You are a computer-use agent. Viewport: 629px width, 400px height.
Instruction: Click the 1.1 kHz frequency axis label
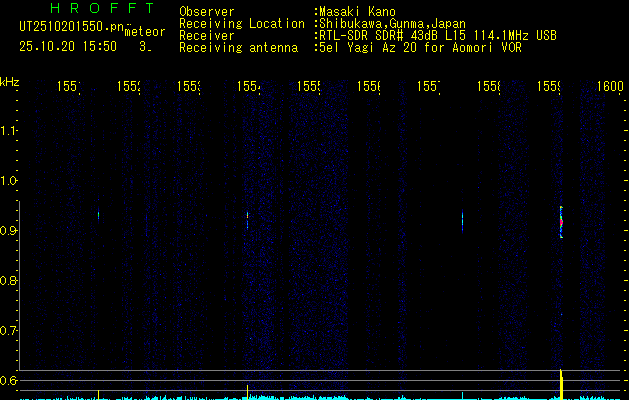coord(7,130)
